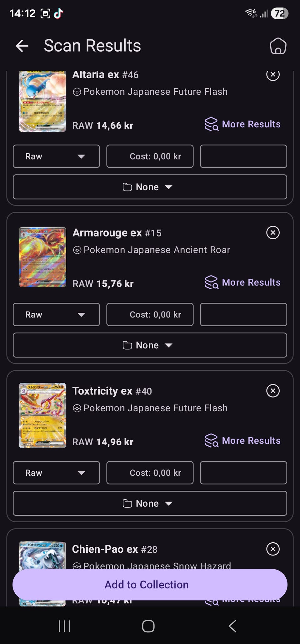
Task: Tap Add to Collection button
Action: (x=150, y=585)
